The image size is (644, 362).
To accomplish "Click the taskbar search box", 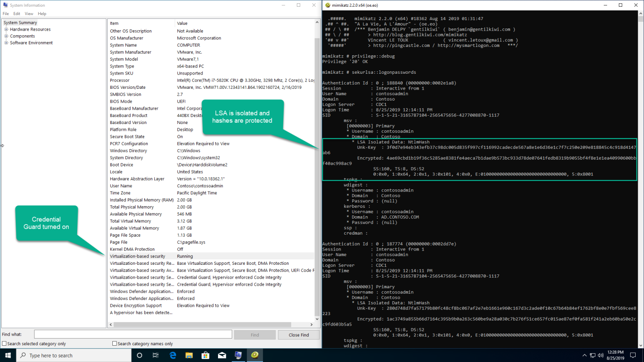I will coord(74,355).
